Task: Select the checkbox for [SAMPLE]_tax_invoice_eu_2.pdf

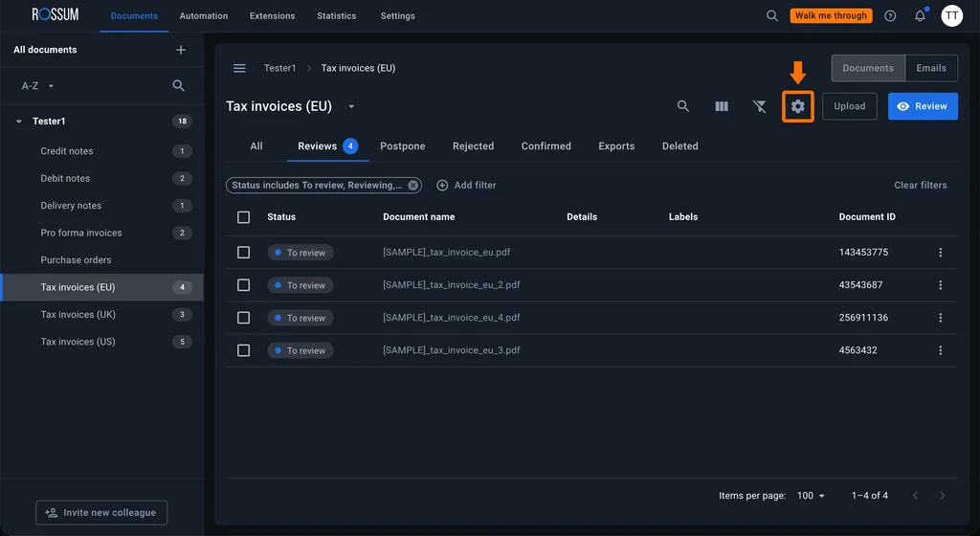Action: 244,285
